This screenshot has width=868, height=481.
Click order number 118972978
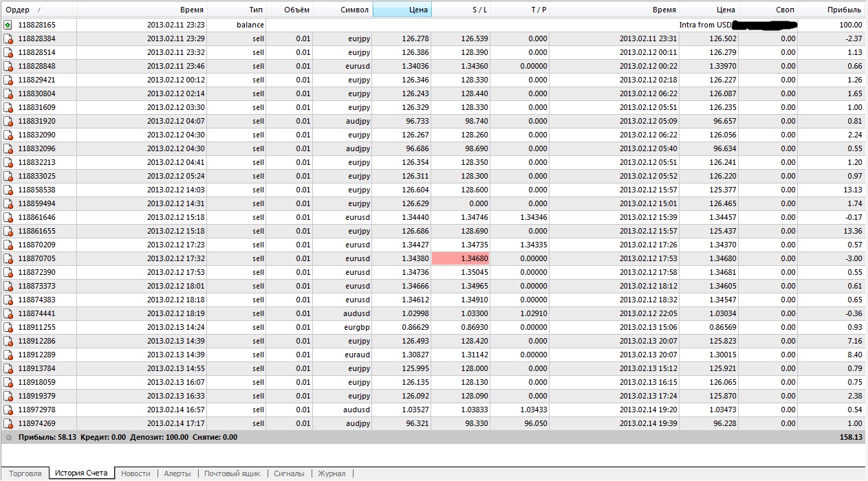(x=36, y=410)
